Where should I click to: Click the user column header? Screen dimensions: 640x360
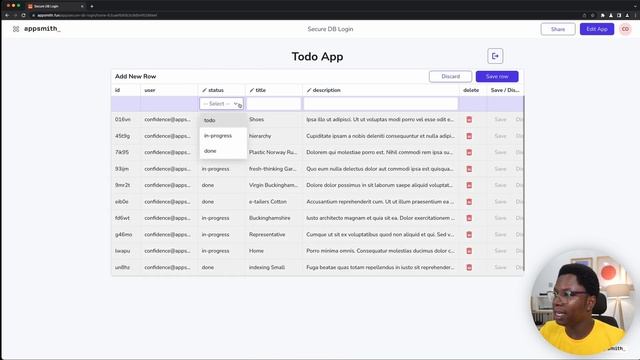click(x=150, y=90)
